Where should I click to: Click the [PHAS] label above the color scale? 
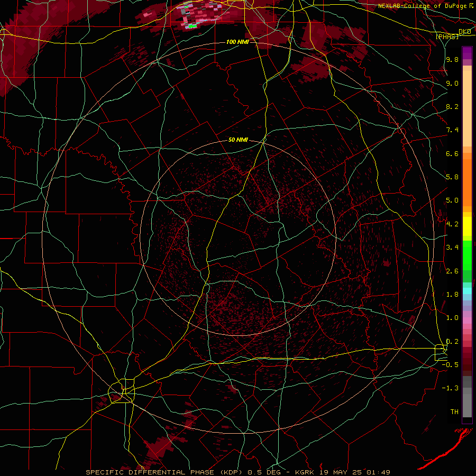click(x=447, y=36)
